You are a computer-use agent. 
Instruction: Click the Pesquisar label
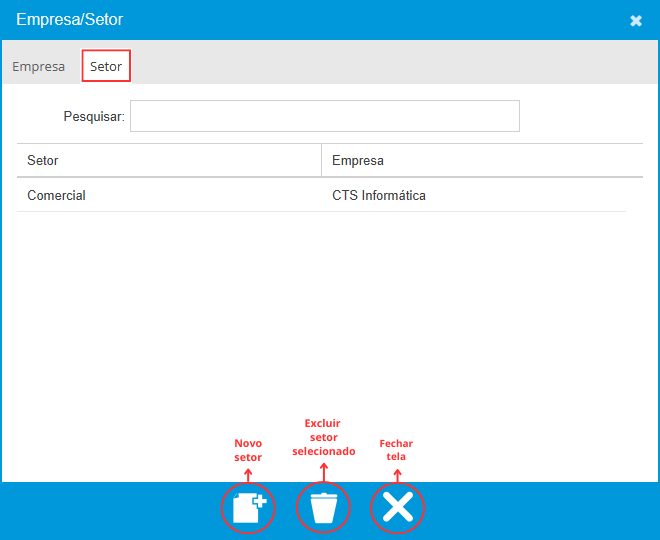point(94,117)
